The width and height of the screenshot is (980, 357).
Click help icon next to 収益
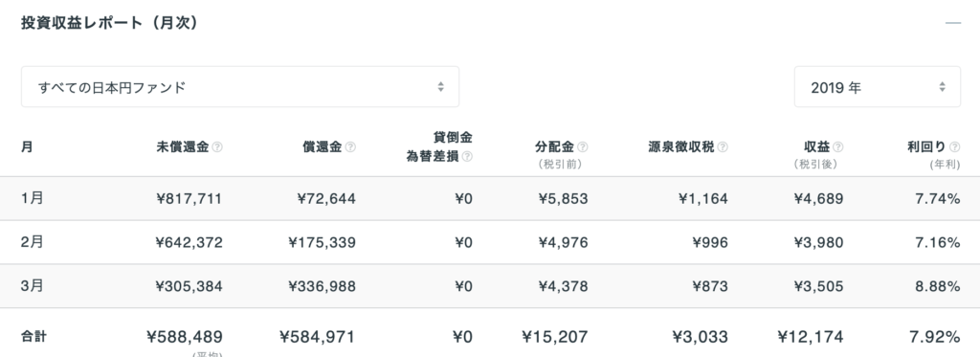coord(838,147)
